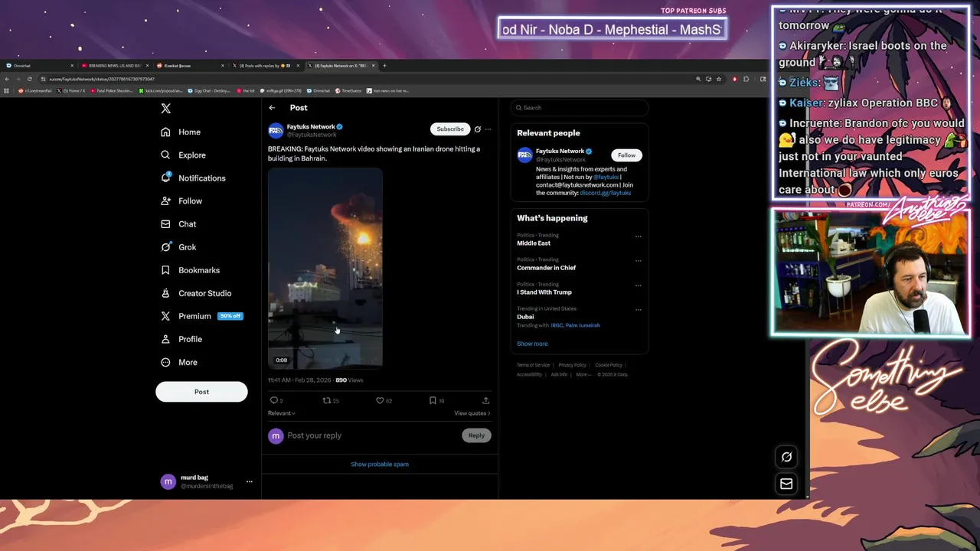Image resolution: width=980 pixels, height=551 pixels.
Task: Go back with the Post arrow
Action: click(x=272, y=108)
